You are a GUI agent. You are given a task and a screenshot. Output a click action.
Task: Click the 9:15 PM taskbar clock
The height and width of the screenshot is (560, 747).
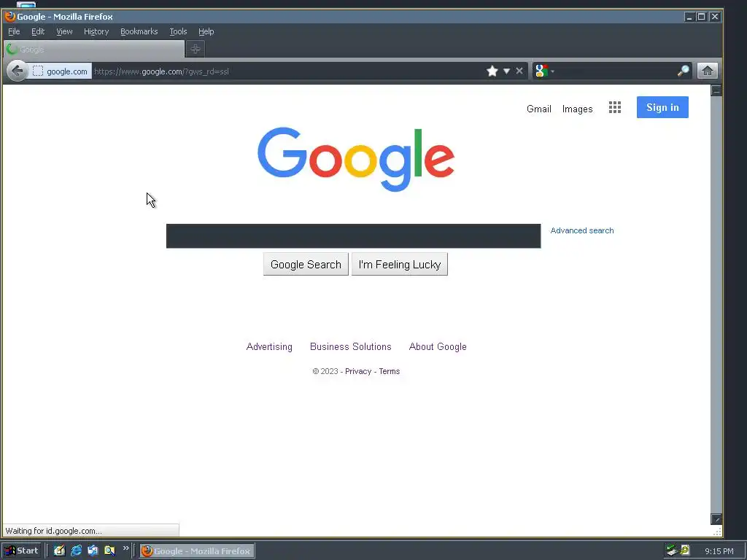(x=719, y=551)
